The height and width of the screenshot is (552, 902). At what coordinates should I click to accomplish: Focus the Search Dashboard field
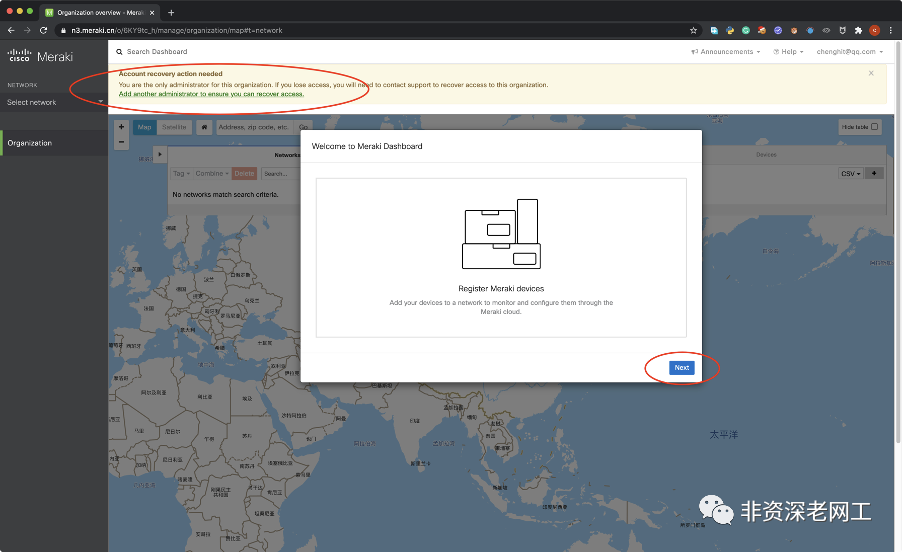(x=157, y=52)
